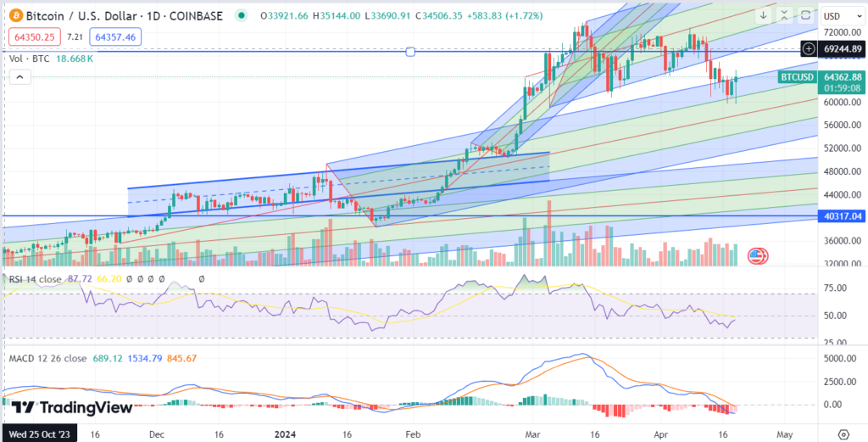Click the MACD 12 26 close label
Screen dimensions: 868x442
pyautogui.click(x=48, y=358)
